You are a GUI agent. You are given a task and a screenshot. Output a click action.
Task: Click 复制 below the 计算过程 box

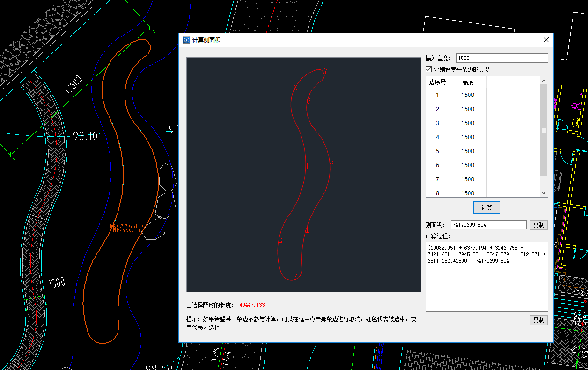click(x=538, y=320)
